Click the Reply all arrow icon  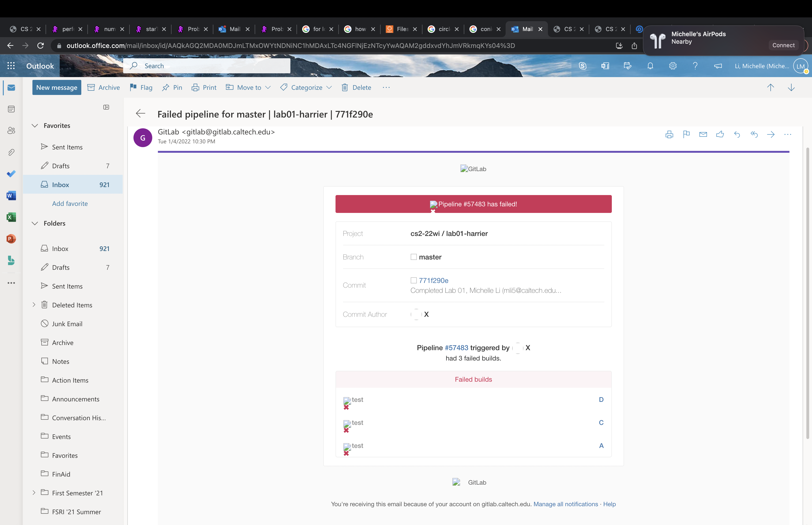[754, 134]
